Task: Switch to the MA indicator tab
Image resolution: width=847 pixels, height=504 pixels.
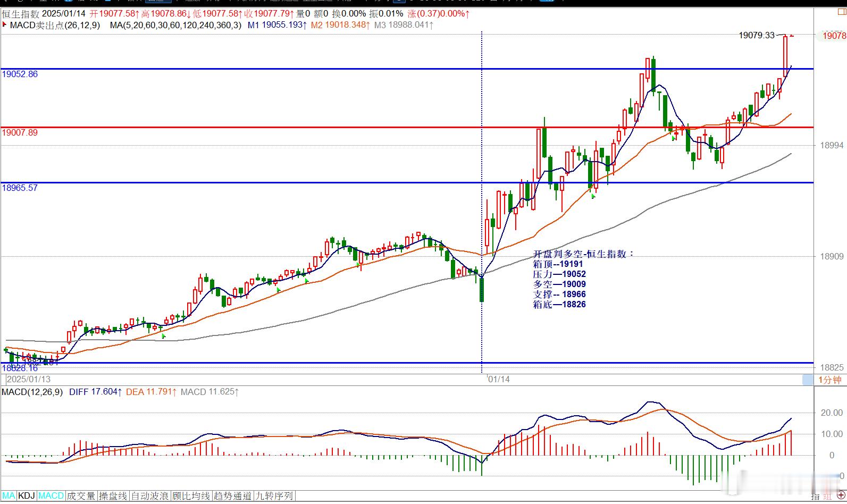Action: pos(9,496)
